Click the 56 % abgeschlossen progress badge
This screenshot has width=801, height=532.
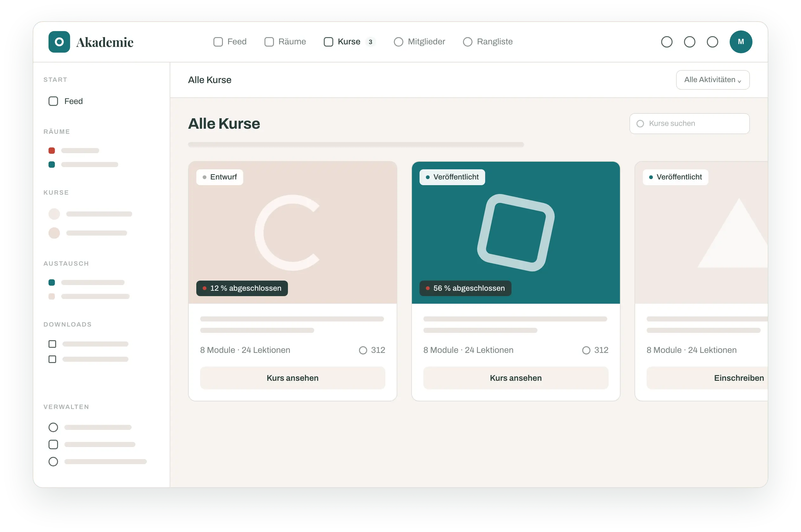465,288
